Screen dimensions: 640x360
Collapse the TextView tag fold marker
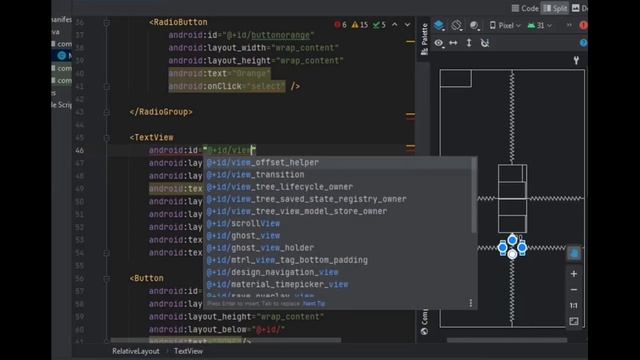coord(107,138)
